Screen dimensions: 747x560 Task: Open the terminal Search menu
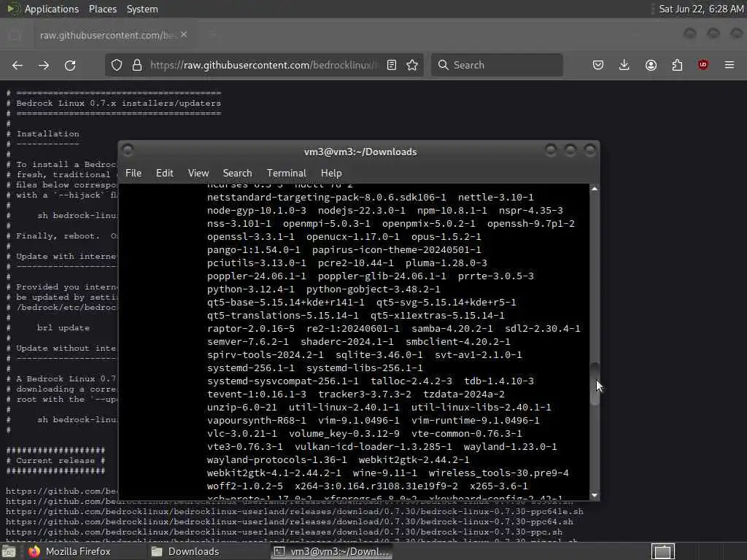pyautogui.click(x=237, y=174)
